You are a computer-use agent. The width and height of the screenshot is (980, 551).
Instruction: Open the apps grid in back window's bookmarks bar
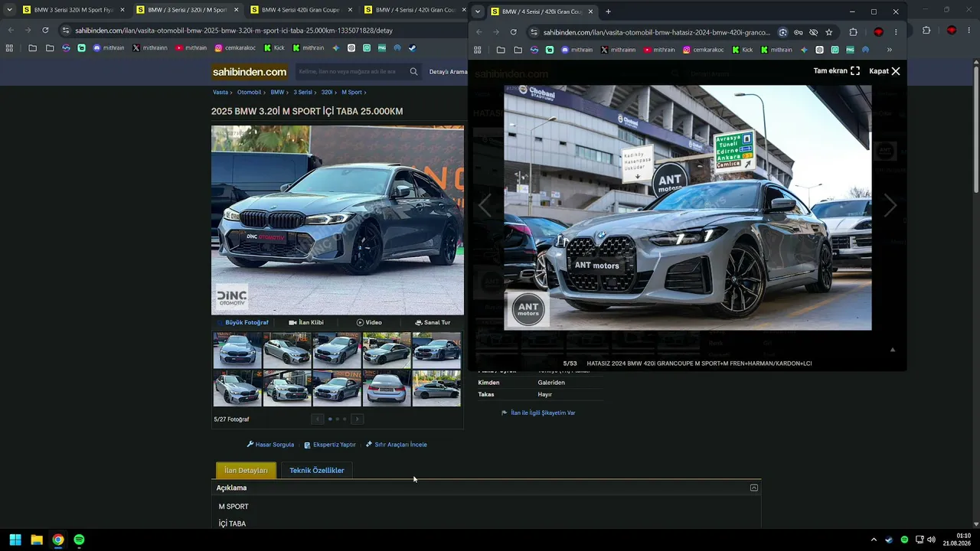click(9, 48)
